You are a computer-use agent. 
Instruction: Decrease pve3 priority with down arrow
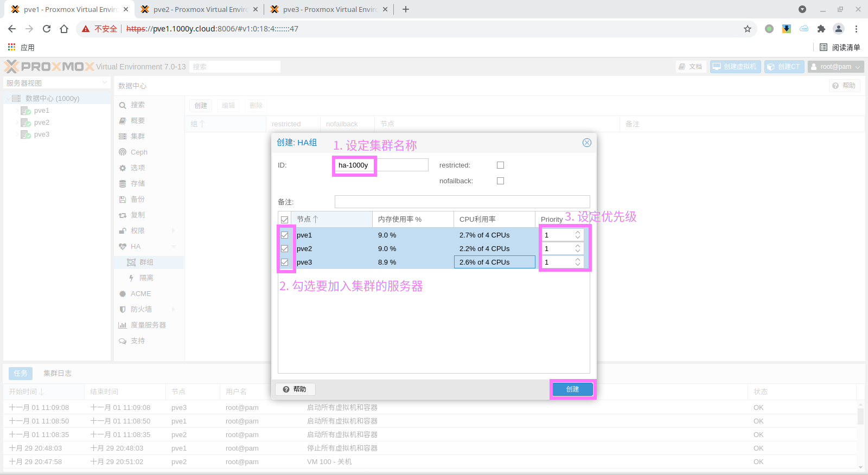[578, 265]
